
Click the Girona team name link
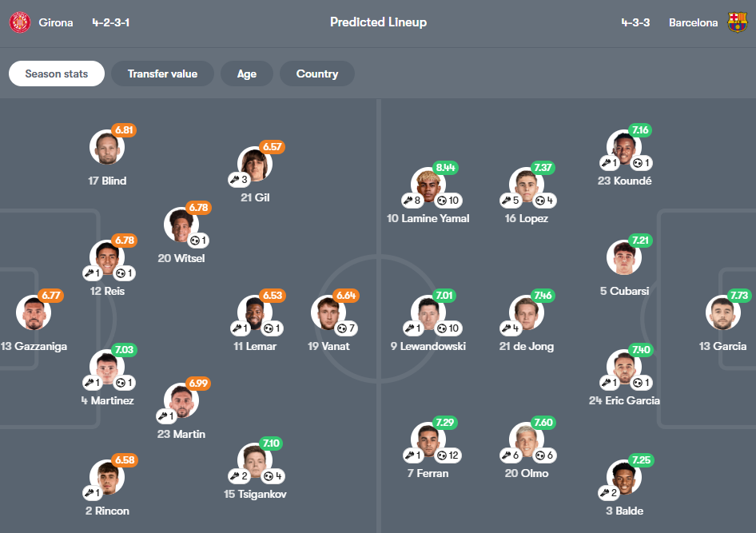(x=56, y=22)
